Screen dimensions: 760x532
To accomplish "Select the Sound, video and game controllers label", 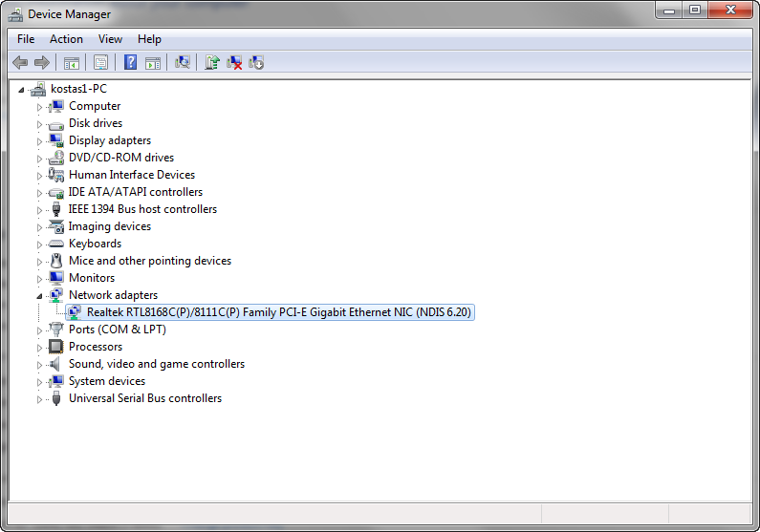I will [157, 364].
